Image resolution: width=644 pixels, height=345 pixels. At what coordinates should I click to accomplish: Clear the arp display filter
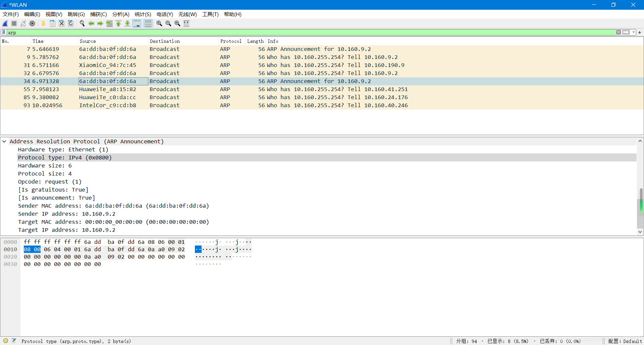coord(619,32)
